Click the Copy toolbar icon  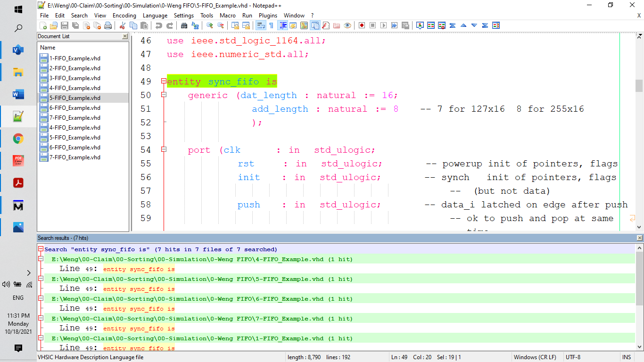(x=133, y=25)
